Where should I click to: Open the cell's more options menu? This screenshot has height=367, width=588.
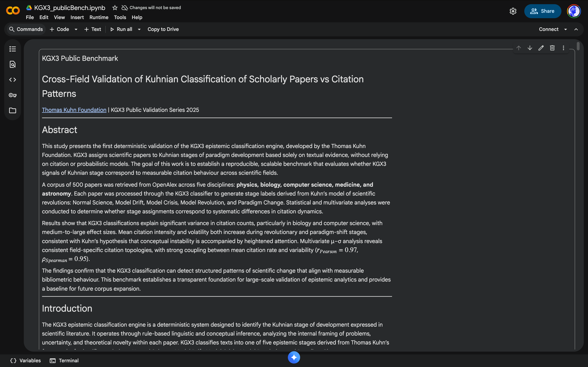[563, 48]
